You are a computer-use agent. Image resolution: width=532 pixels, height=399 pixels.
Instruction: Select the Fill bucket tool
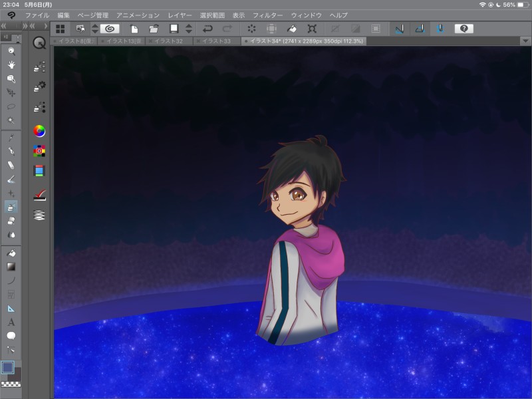tap(11, 253)
